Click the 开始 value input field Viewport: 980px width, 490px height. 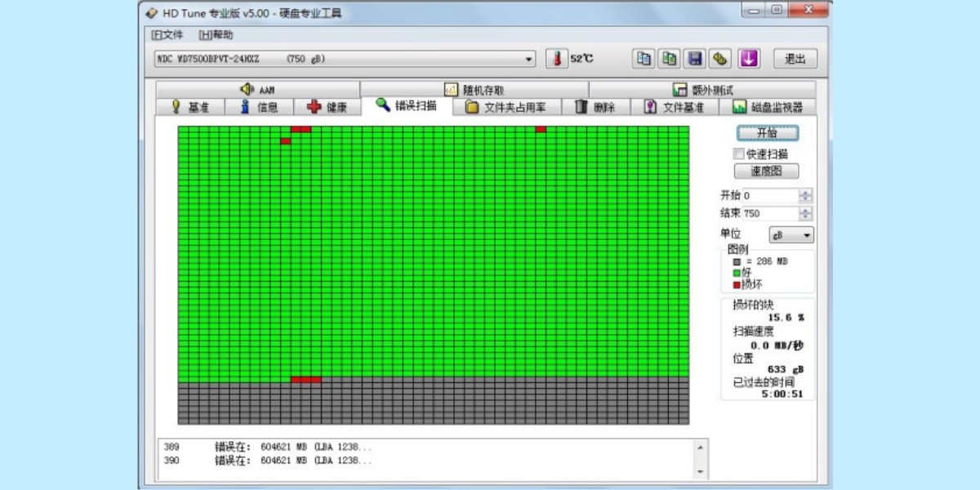(x=770, y=196)
